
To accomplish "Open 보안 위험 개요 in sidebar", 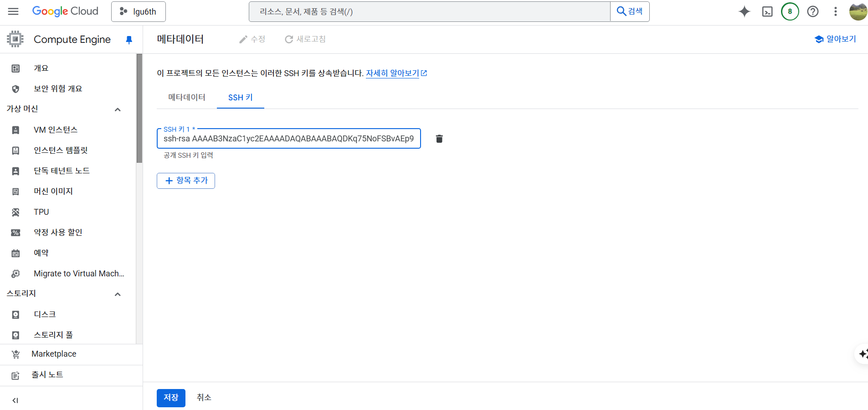I will (68, 89).
